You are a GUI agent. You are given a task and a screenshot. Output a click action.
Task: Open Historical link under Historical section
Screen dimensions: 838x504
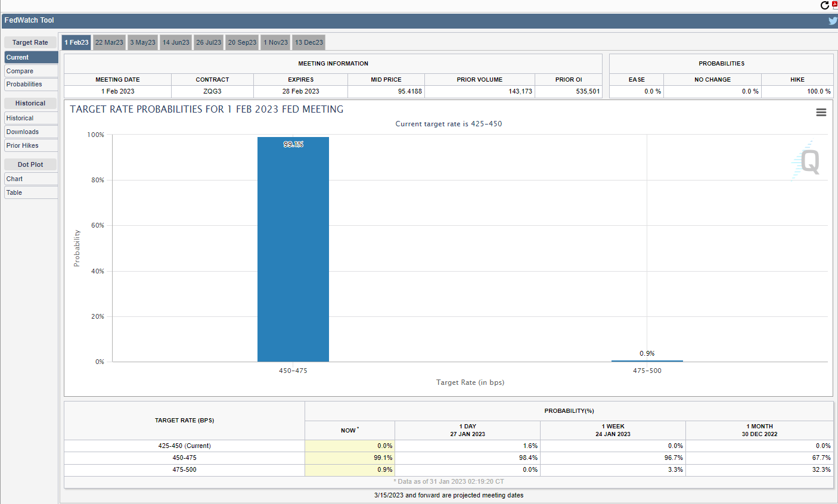pos(31,118)
